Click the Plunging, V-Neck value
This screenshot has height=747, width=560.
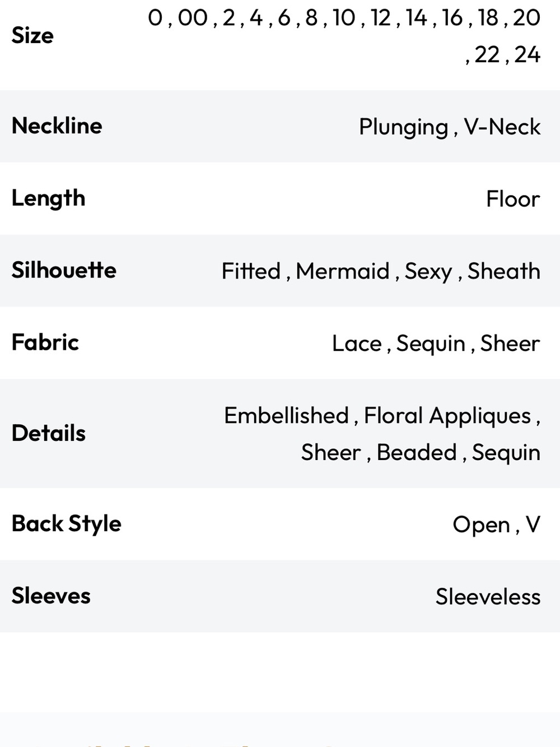coord(450,127)
